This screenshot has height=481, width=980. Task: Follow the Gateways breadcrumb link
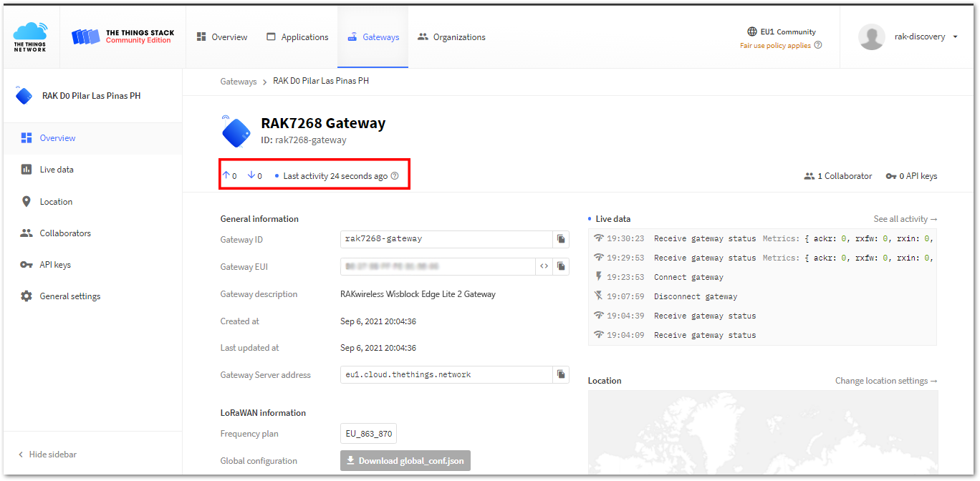click(239, 81)
